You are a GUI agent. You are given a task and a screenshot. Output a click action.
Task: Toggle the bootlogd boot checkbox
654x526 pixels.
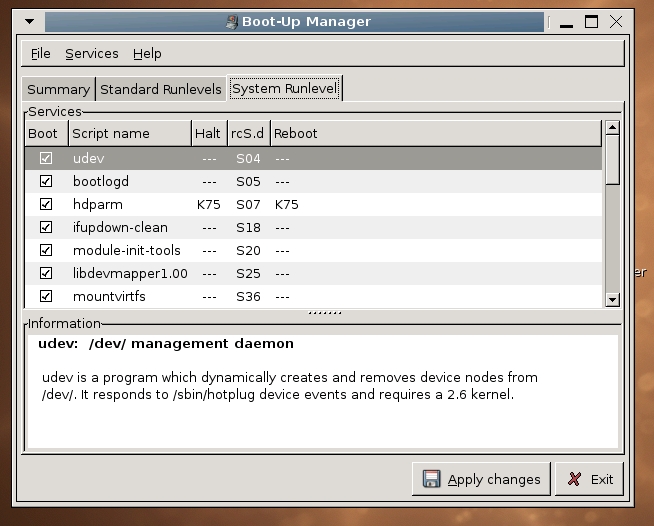[x=45, y=181]
